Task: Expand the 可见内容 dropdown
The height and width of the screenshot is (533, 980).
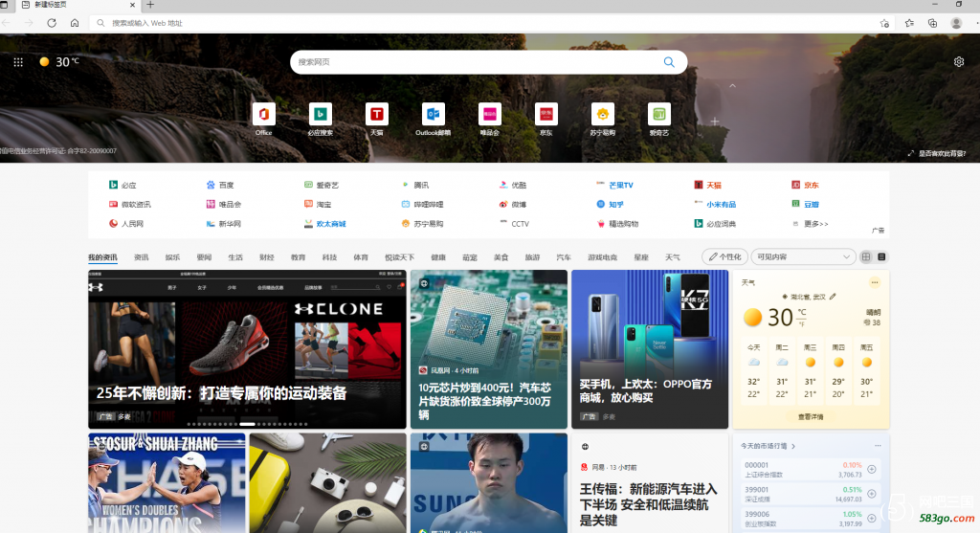Action: point(803,256)
